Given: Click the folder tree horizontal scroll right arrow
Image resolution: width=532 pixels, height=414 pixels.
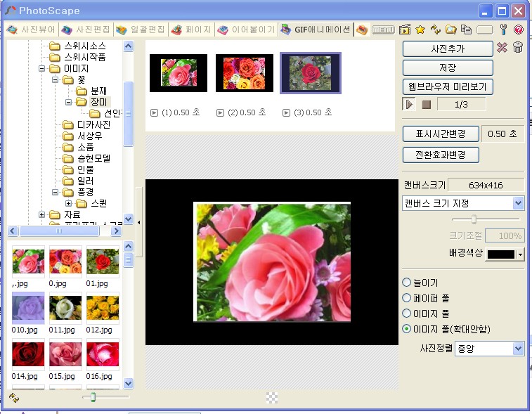Looking at the screenshot, I should [116, 231].
